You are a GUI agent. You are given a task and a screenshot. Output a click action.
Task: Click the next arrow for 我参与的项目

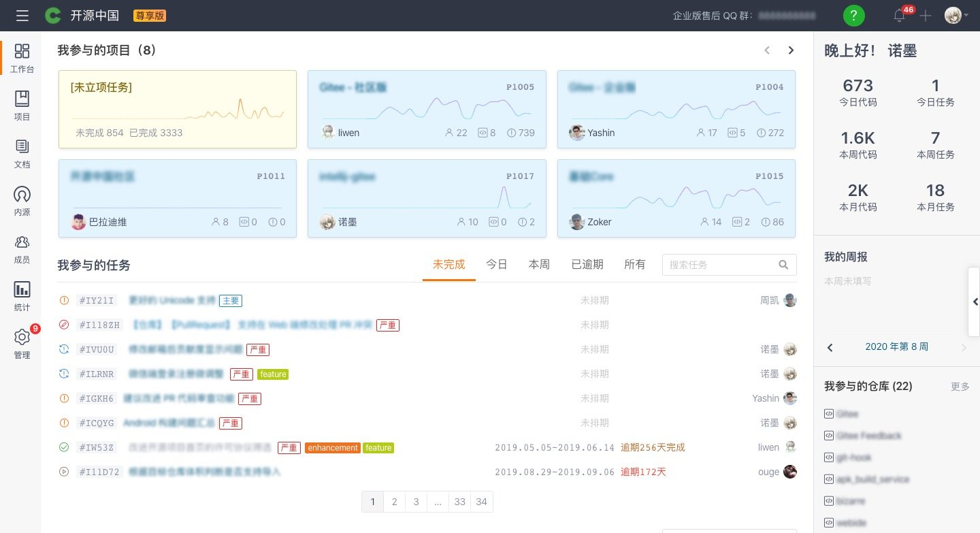(x=791, y=50)
